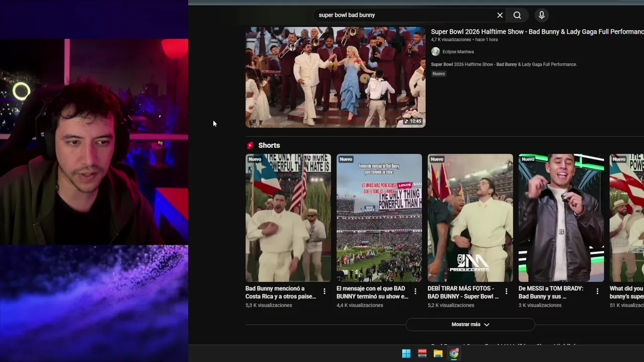The width and height of the screenshot is (644, 362).
Task: Visit the Eclipse Manhwa channel name
Action: (x=458, y=52)
